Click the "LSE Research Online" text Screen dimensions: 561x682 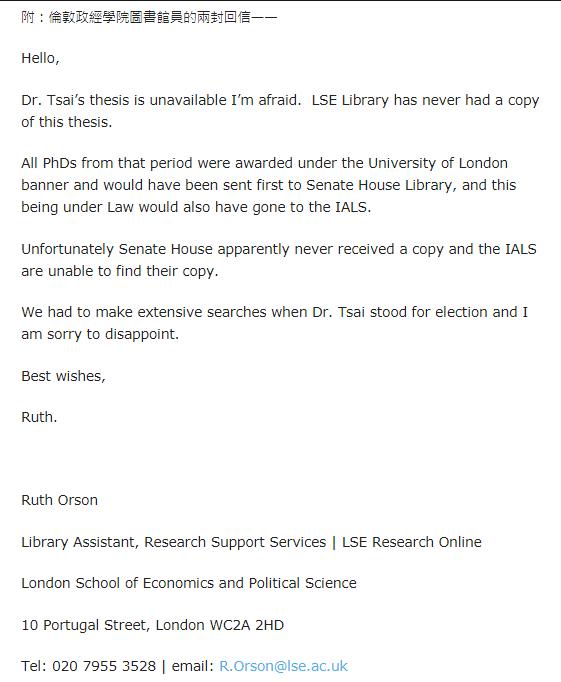click(x=412, y=542)
